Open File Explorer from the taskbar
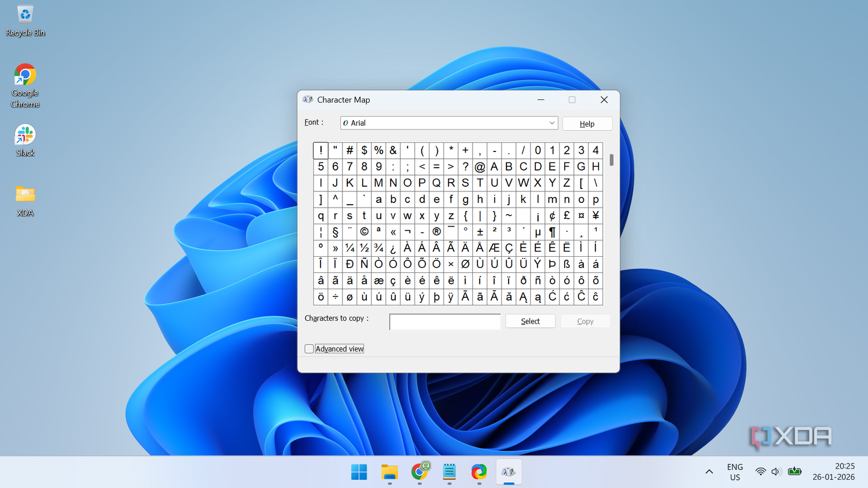The image size is (868, 488). (x=389, y=472)
